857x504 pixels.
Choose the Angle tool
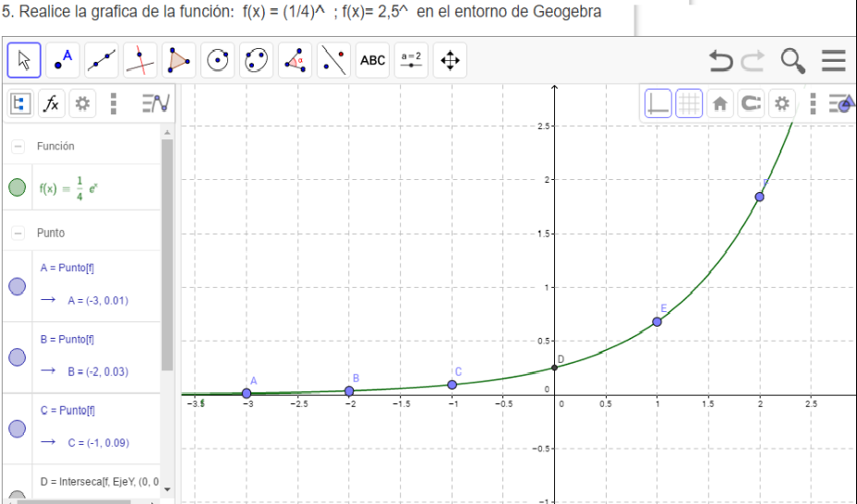[x=296, y=60]
